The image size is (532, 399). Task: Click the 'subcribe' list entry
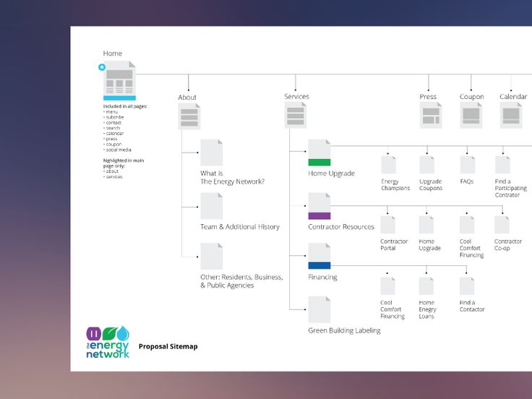tap(113, 117)
